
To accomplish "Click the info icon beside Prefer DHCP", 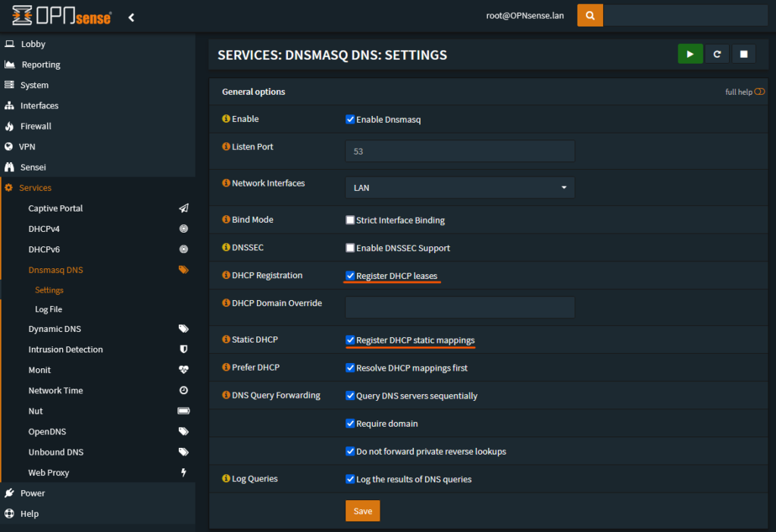I will point(226,368).
